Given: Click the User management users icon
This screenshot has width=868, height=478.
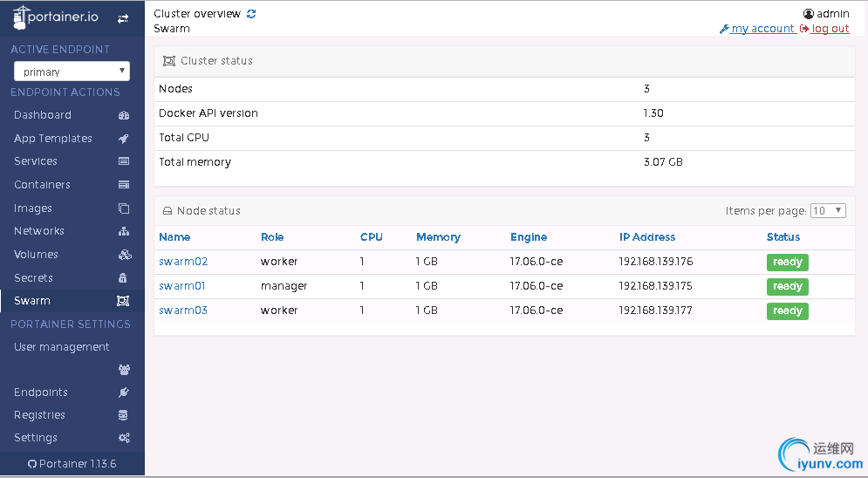Looking at the screenshot, I should click(125, 370).
